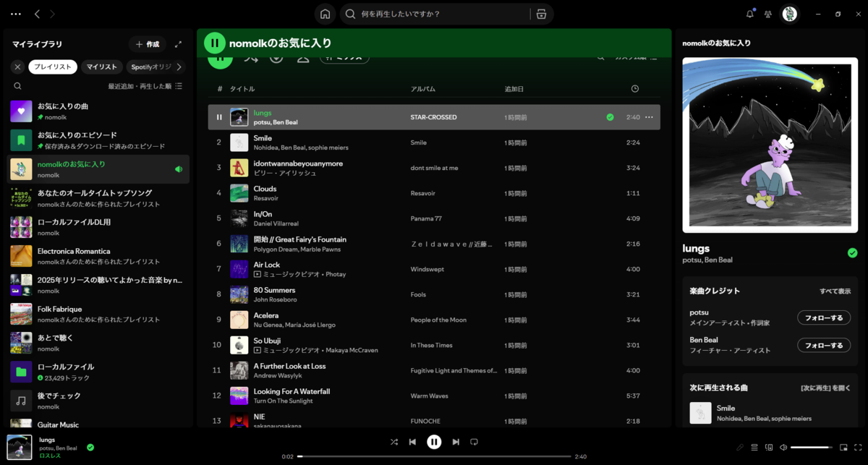Follow potsu with フォローする button
The height and width of the screenshot is (465, 868).
tap(824, 317)
